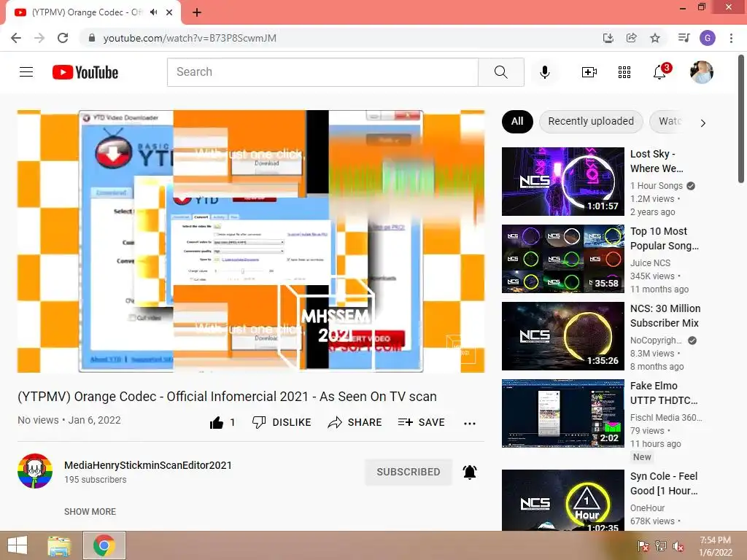Bookmark this tab with star icon
The height and width of the screenshot is (560, 747).
tap(655, 38)
